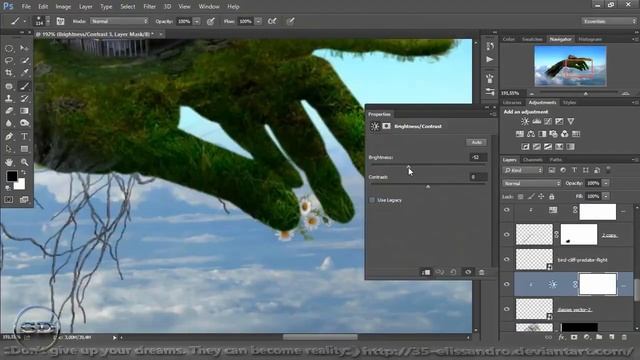
Task: Select the Crop tool
Action: 9,73
